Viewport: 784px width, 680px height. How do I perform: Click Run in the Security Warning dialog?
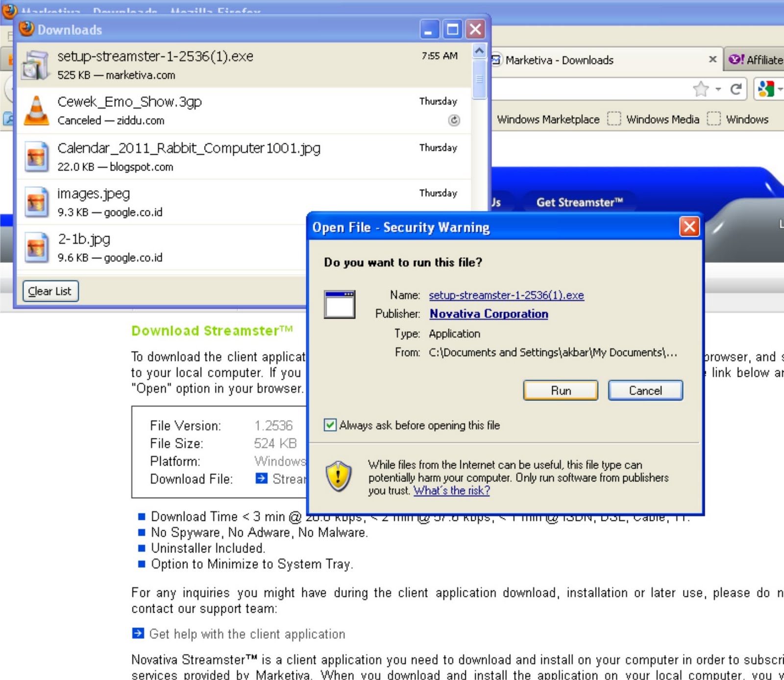(x=561, y=390)
